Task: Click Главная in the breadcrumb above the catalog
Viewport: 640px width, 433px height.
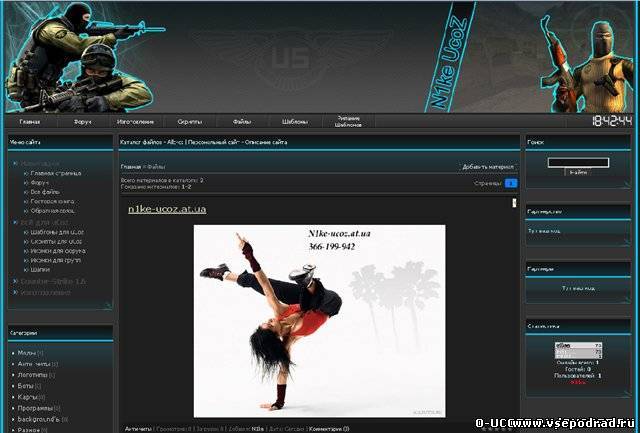Action: 131,167
